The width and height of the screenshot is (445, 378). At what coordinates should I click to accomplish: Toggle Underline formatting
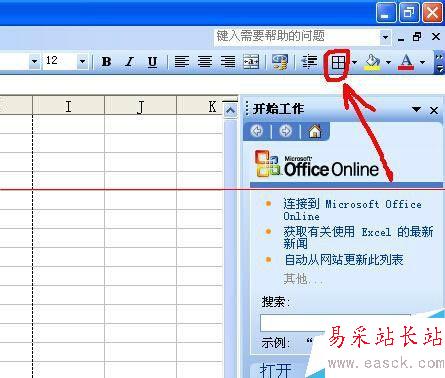click(152, 62)
